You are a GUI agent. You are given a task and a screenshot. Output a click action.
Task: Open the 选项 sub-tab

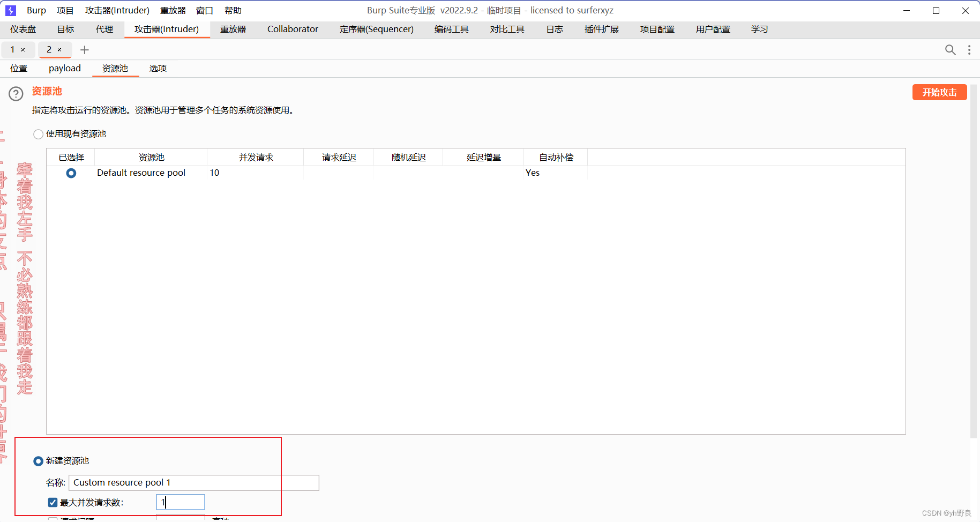click(x=158, y=69)
